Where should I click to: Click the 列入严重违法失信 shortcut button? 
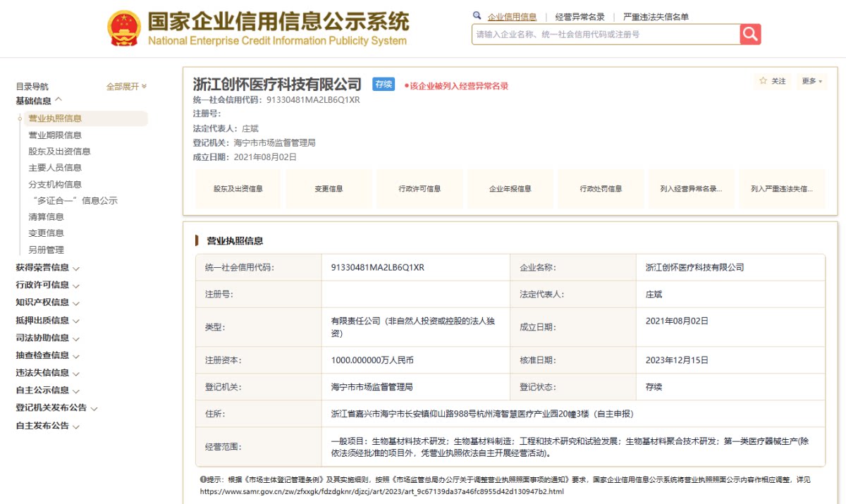[782, 189]
